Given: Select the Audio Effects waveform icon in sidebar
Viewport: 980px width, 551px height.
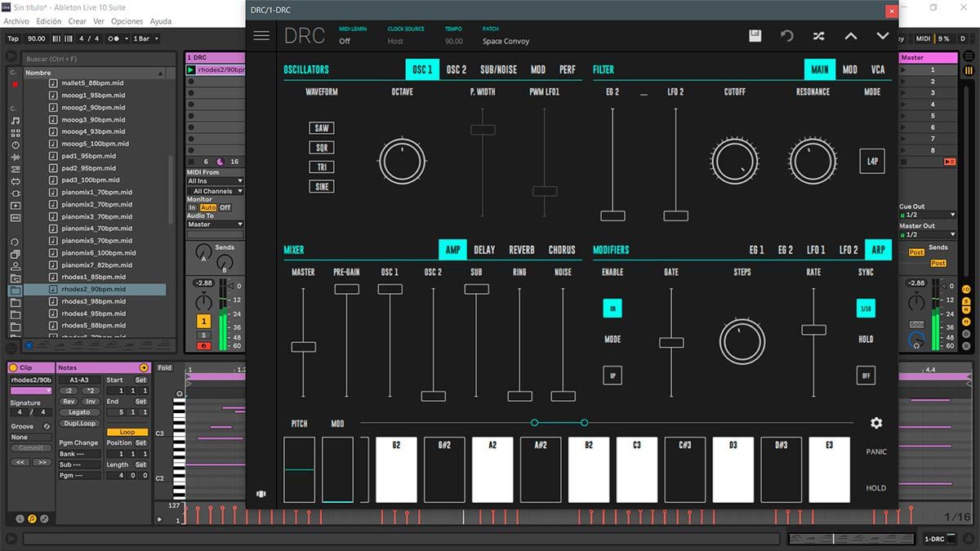Looking at the screenshot, I should (x=16, y=157).
